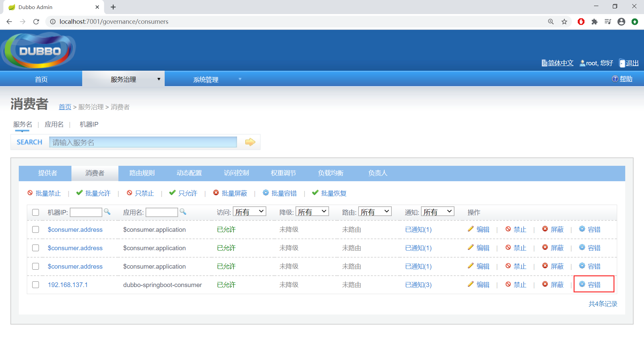Open the 首页 navigation menu item
This screenshot has height=345, width=644.
pyautogui.click(x=41, y=79)
